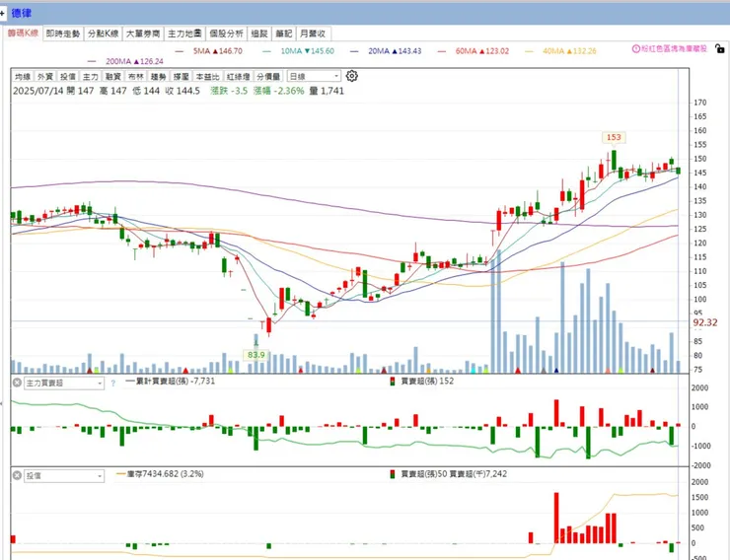Screen dimensions: 730x560
Task: Open the 個股分析 tab
Action: (226, 34)
